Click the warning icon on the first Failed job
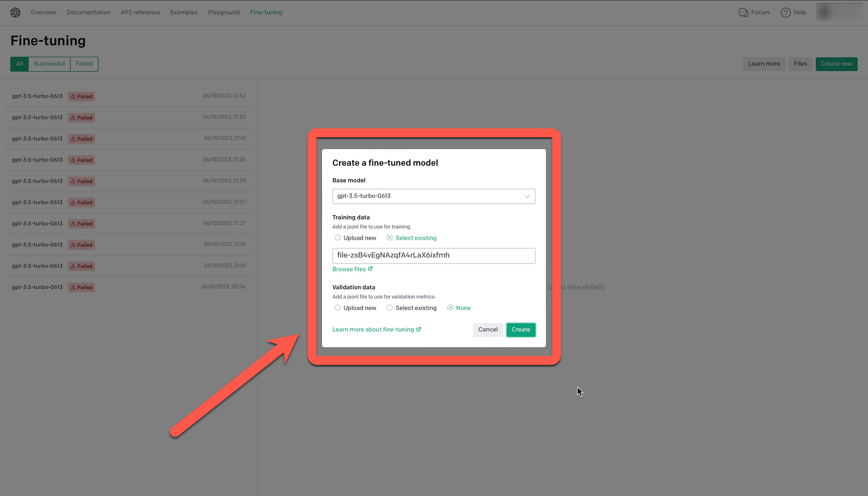This screenshot has width=868, height=496. pyautogui.click(x=73, y=97)
